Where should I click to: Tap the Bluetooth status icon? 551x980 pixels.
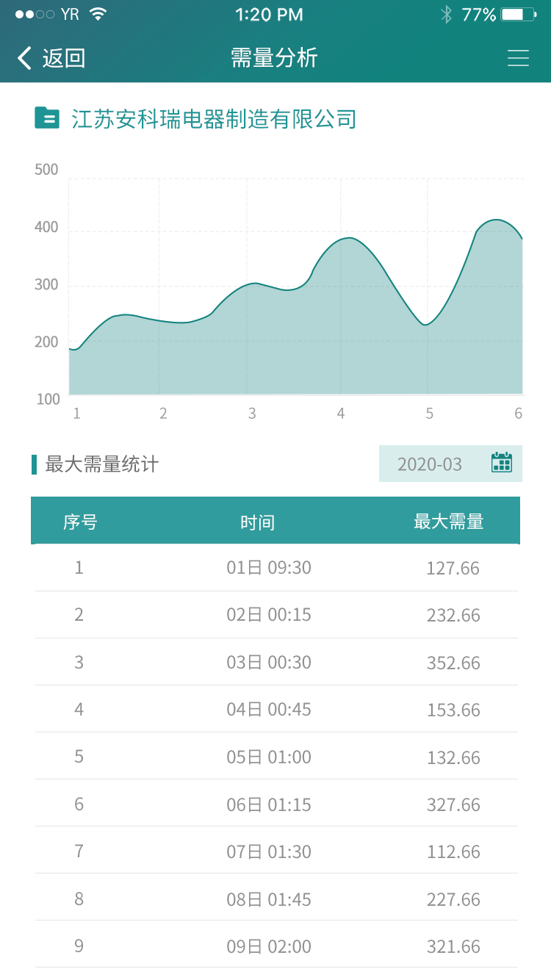(x=445, y=14)
